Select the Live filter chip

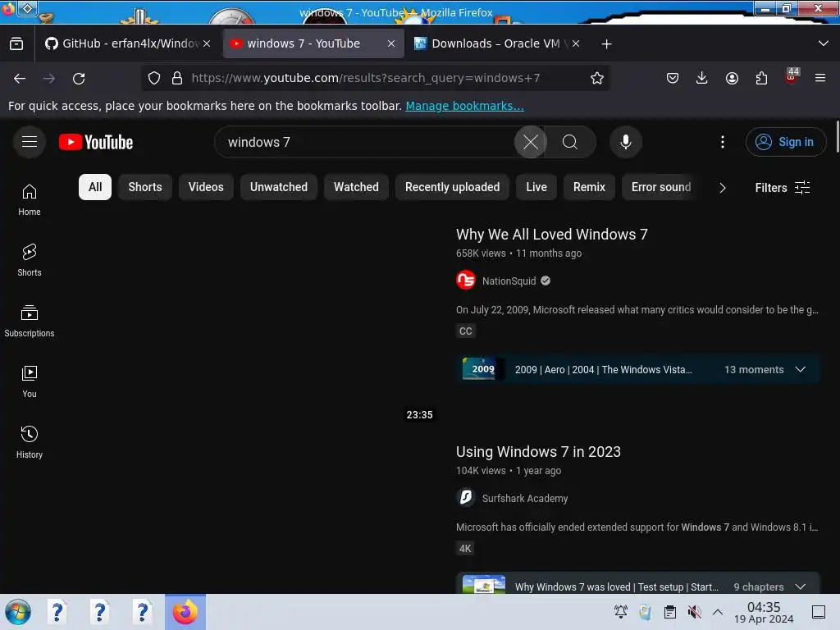click(x=536, y=187)
